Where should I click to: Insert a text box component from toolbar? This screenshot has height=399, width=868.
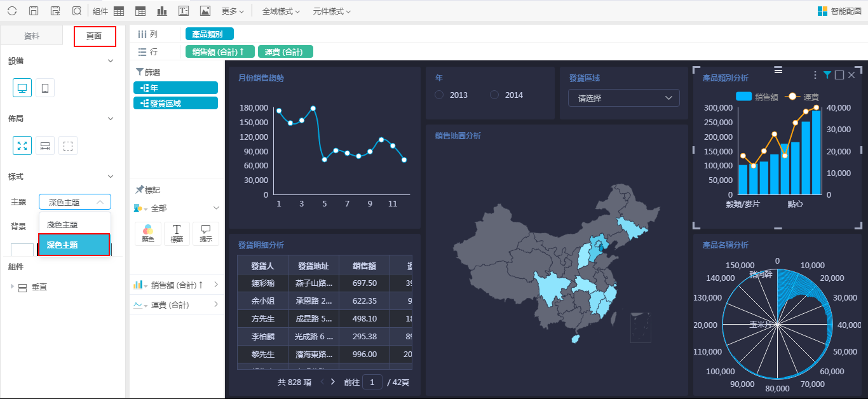(x=183, y=11)
